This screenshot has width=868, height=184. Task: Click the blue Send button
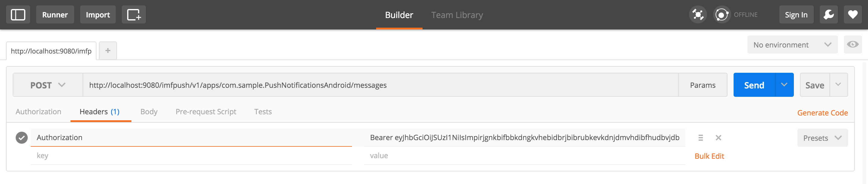[x=754, y=85]
